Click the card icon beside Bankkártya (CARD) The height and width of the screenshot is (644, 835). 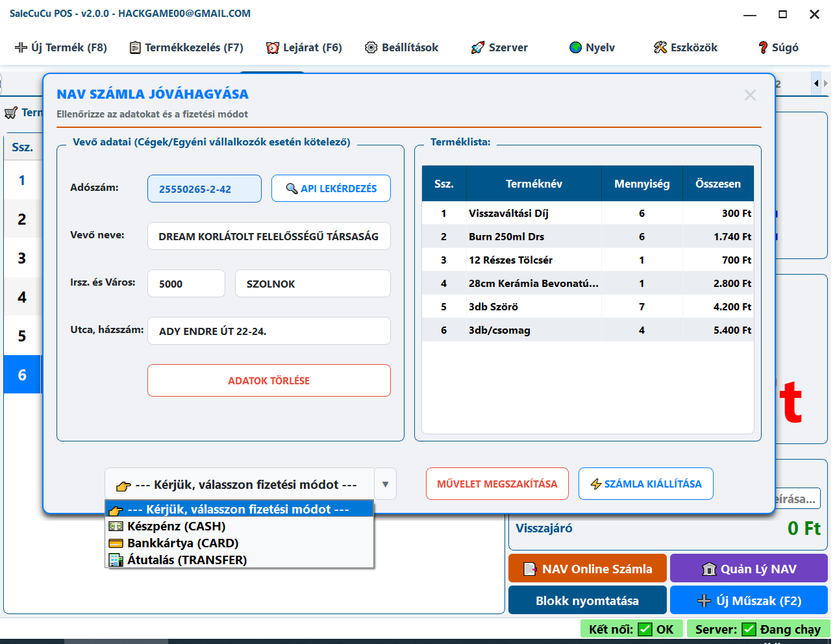click(116, 543)
